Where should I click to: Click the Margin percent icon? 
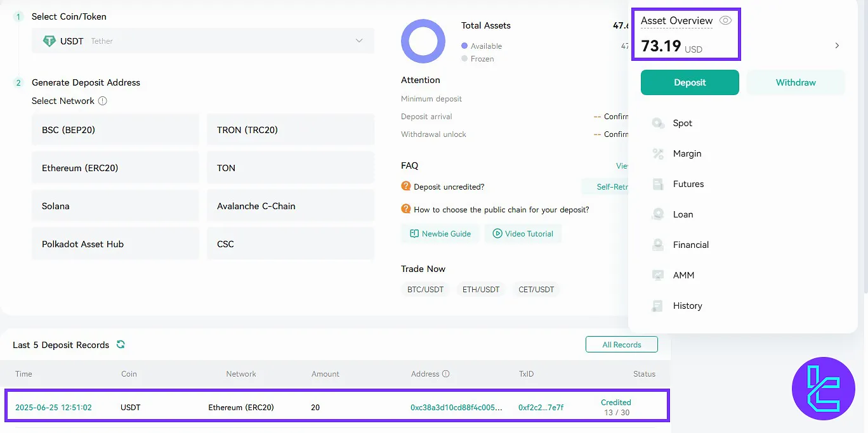click(658, 153)
